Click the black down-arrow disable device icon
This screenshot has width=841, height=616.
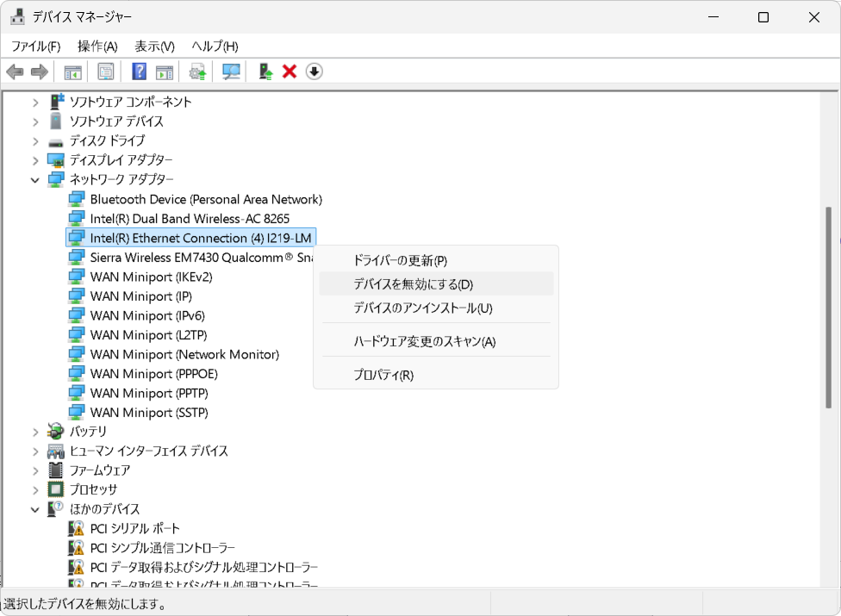tap(315, 72)
